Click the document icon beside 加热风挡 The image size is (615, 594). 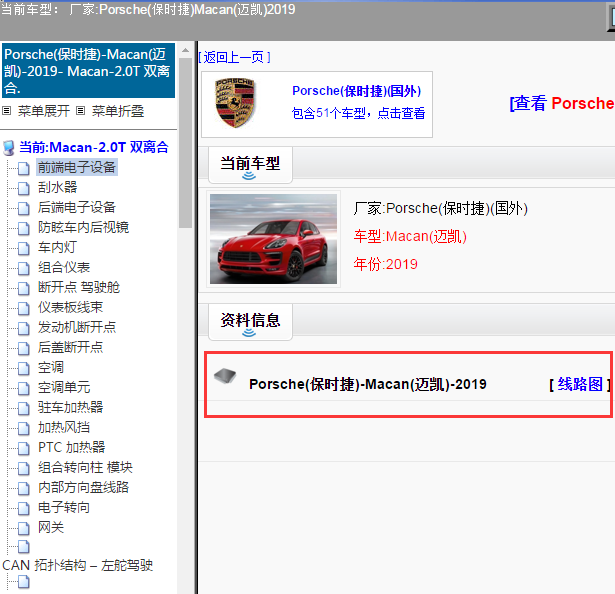point(24,428)
